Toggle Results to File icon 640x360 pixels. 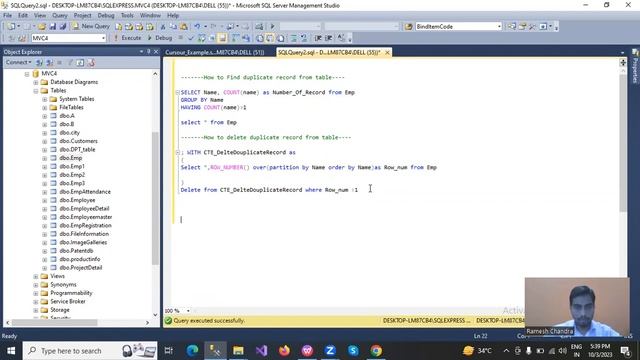click(281, 38)
